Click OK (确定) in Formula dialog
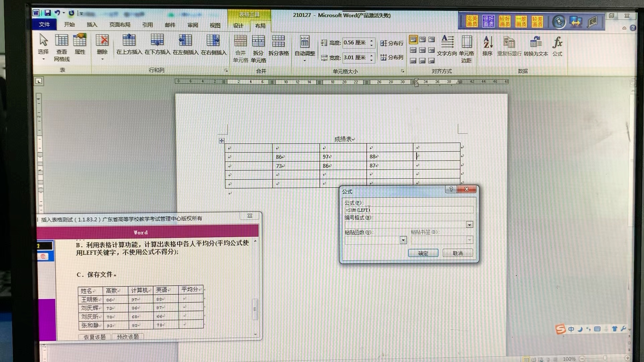This screenshot has width=644, height=362. [423, 253]
